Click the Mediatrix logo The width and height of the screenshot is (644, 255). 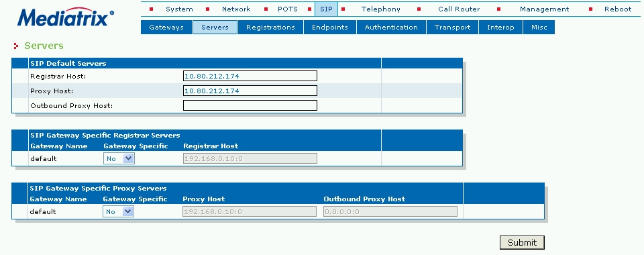[66, 17]
